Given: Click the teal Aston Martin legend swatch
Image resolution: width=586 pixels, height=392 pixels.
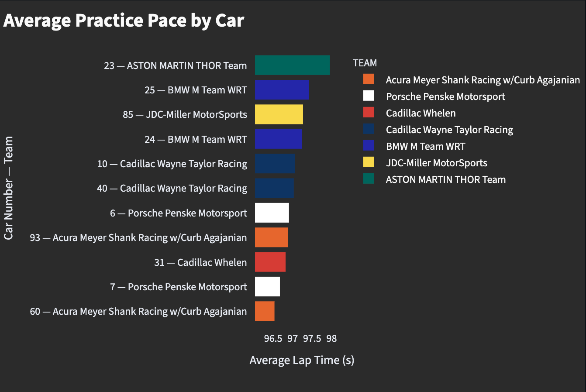Looking at the screenshot, I should (x=368, y=179).
